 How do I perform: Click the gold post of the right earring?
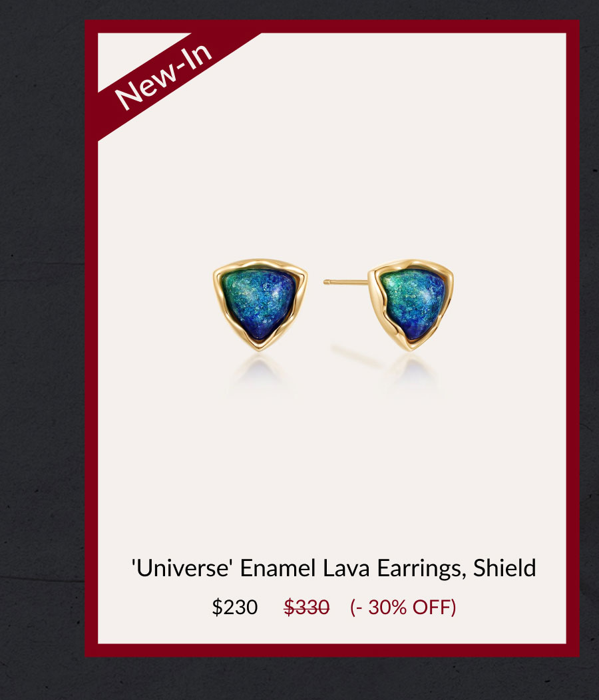(x=345, y=282)
